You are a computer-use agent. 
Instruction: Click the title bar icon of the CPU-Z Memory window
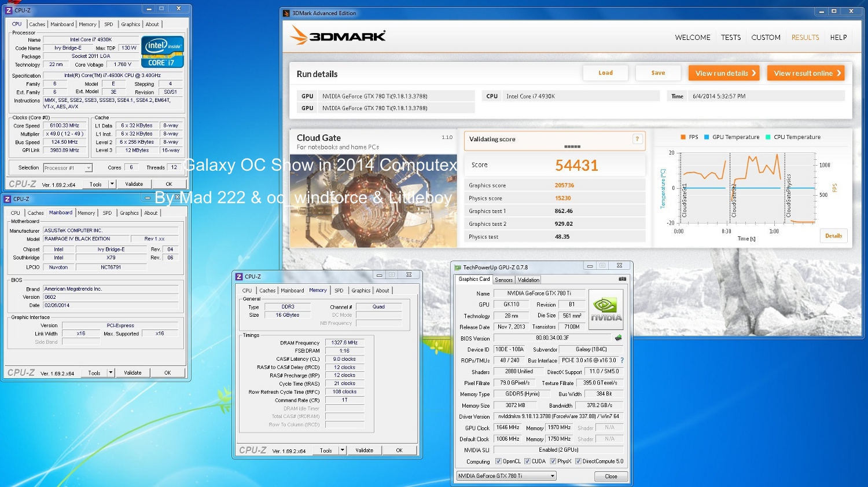[239, 276]
